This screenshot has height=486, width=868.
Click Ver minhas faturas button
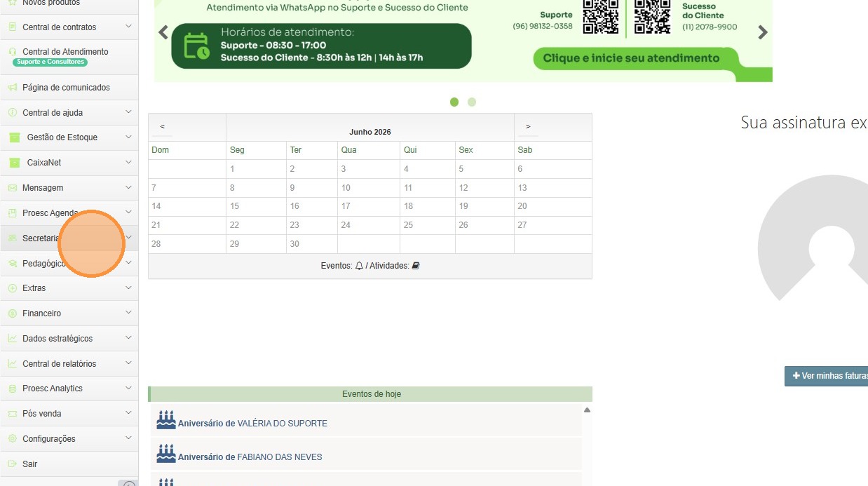pos(827,376)
